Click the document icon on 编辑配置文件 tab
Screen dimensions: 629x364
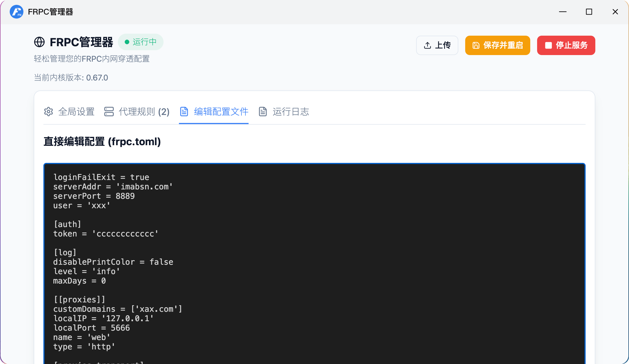184,112
